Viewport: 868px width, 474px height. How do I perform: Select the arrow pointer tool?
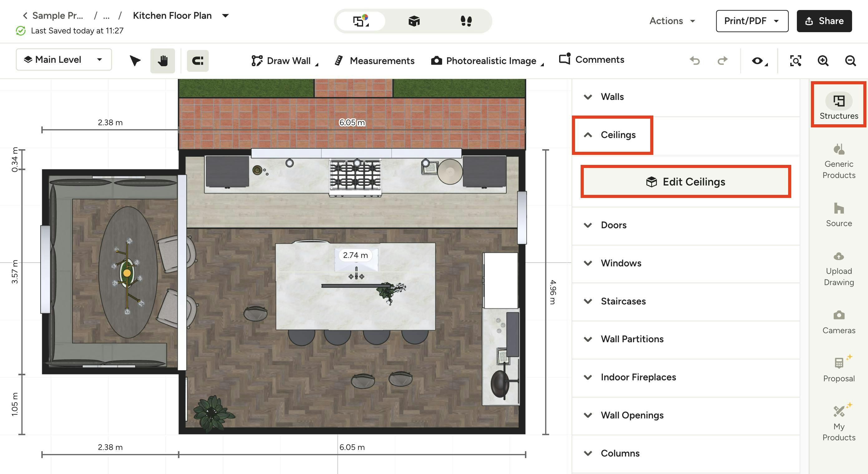[x=135, y=61]
